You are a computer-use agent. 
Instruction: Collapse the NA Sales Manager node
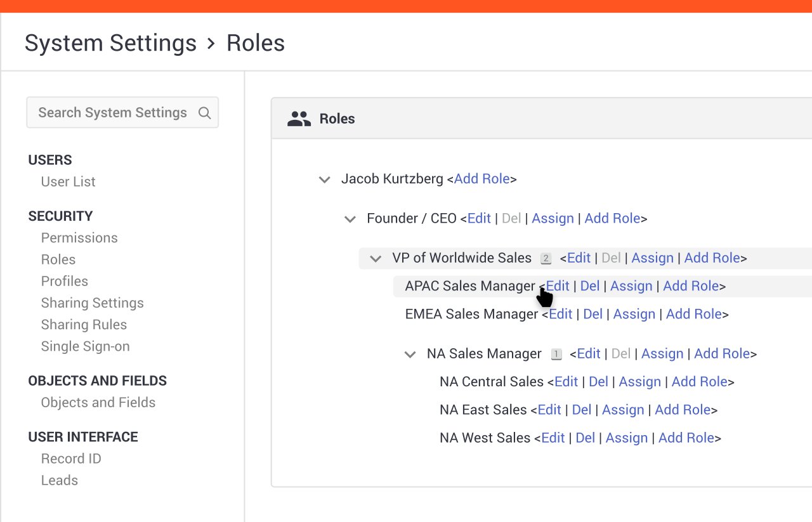410,355
